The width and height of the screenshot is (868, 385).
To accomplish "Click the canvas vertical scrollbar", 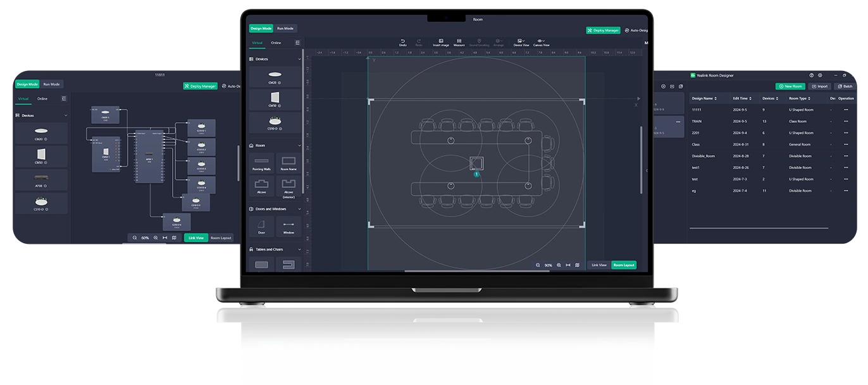I will tap(641, 158).
